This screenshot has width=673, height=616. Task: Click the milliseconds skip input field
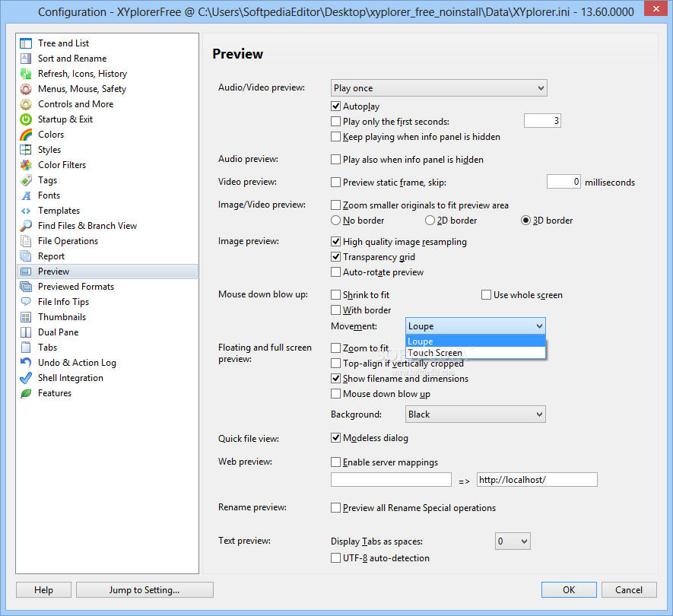coord(563,182)
